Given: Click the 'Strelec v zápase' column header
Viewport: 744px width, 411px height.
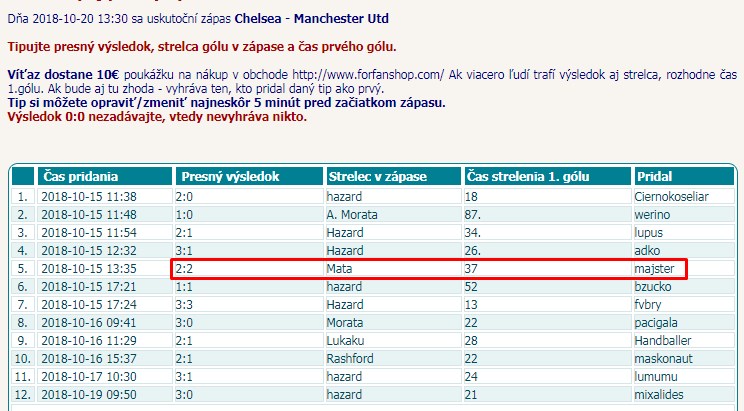Looking at the screenshot, I should point(377,176).
